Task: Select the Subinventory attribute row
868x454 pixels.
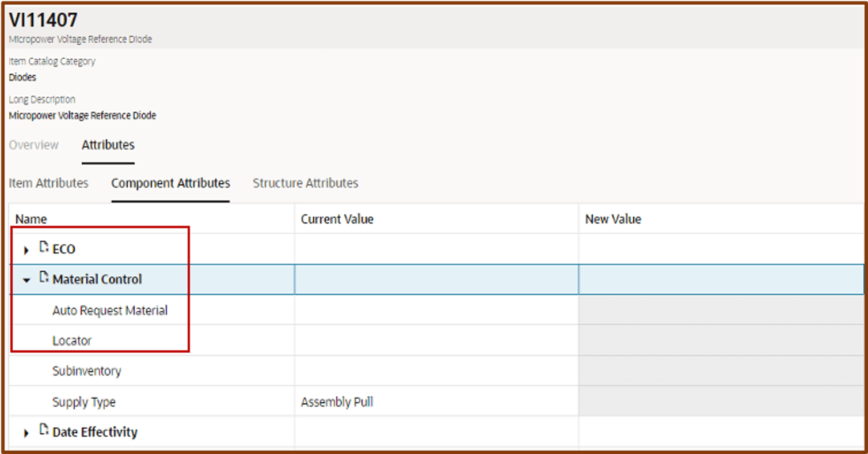Action: click(86, 371)
